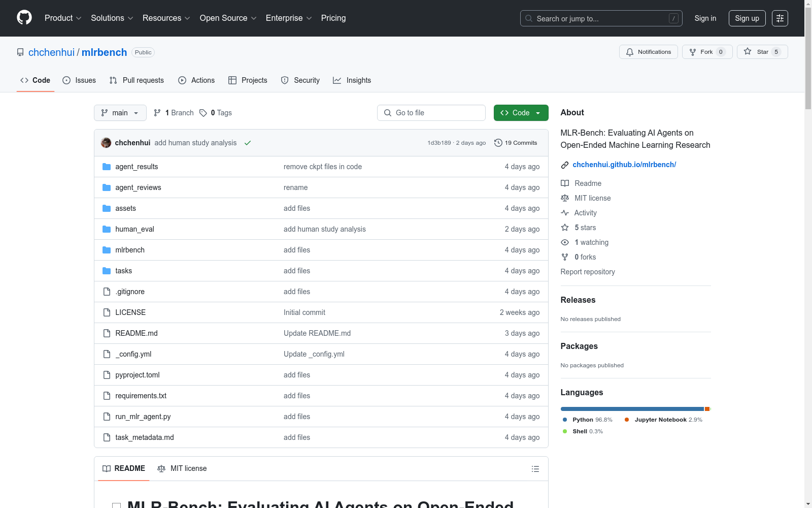Open the Pull requests tab

pyautogui.click(x=137, y=80)
